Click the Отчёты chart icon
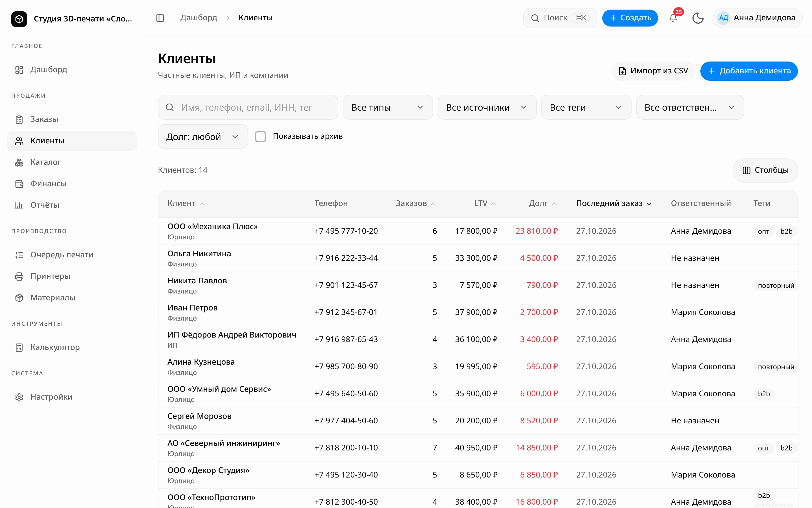Viewport: 812px width, 508px height. tap(19, 205)
